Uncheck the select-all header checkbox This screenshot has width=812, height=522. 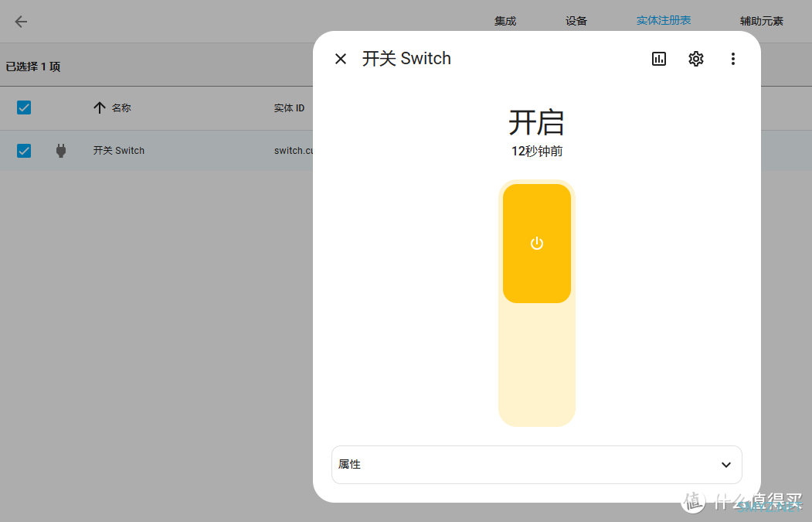tap(24, 107)
